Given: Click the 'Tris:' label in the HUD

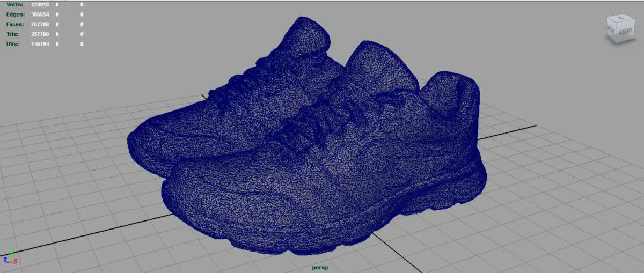Looking at the screenshot, I should click(13, 34).
